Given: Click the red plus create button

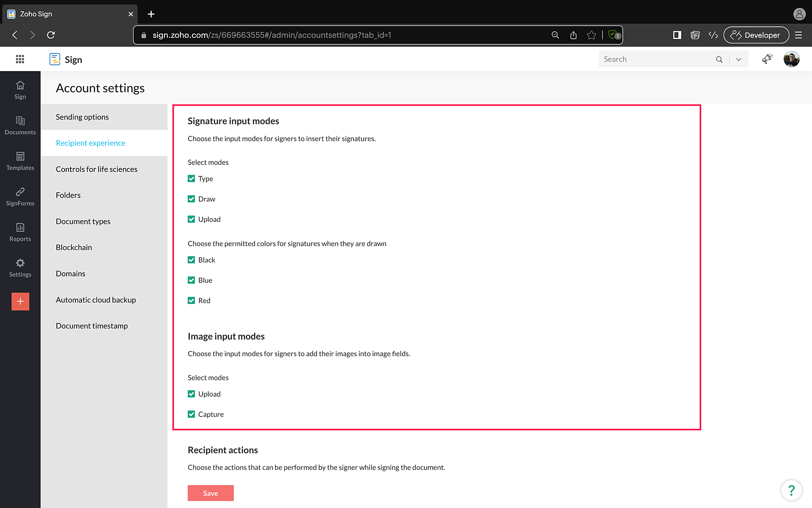Looking at the screenshot, I should pyautogui.click(x=20, y=302).
